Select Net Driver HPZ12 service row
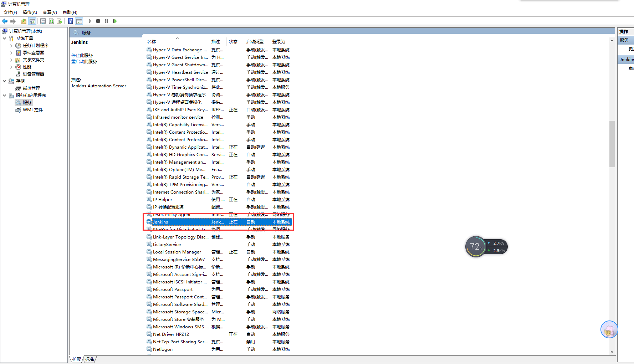Viewport: 634px width, 364px height. pos(219,334)
